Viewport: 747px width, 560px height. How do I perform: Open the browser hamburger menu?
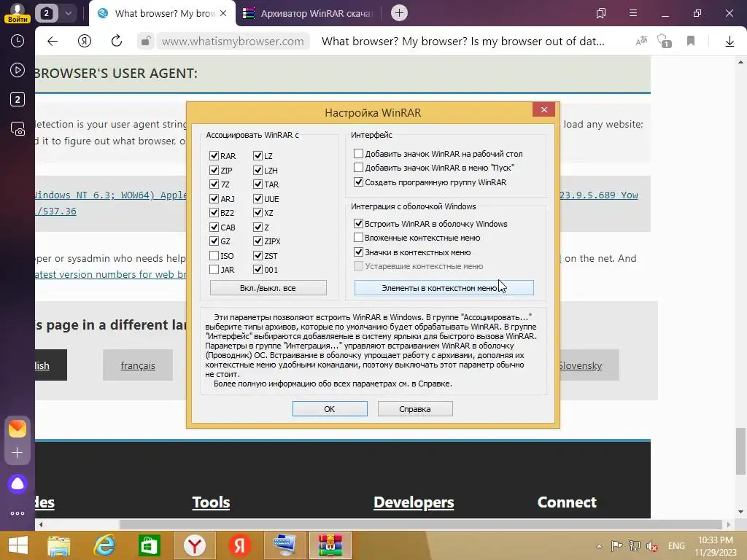point(633,13)
